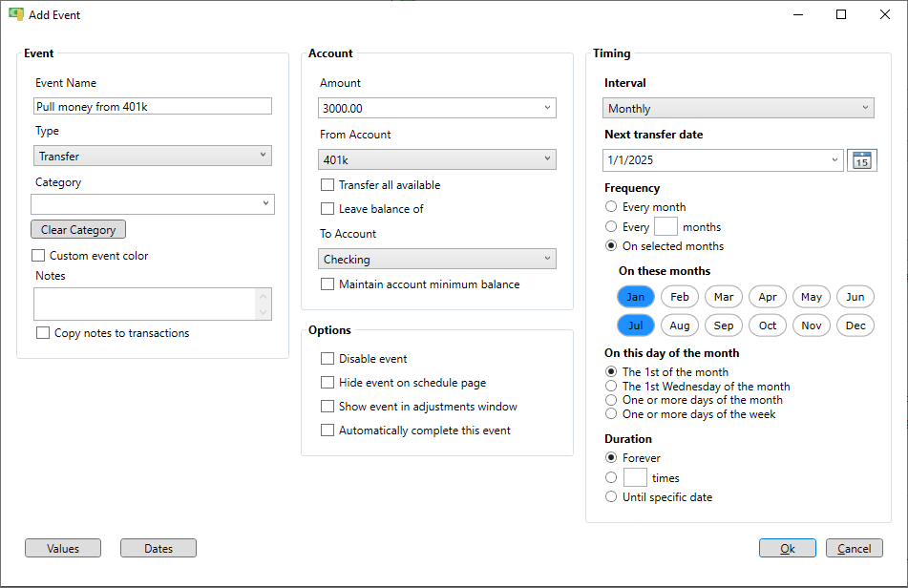Viewport: 908px width, 588px height.
Task: Select the Every month radio button
Action: click(611, 207)
